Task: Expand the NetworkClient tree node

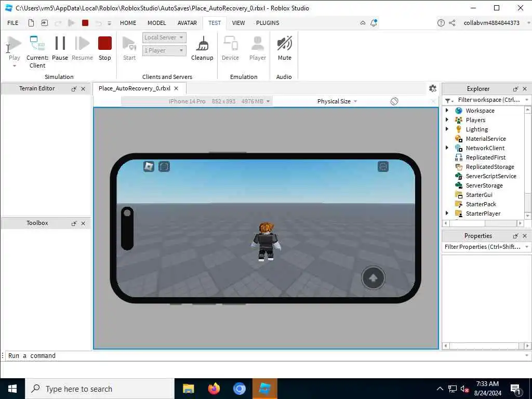Action: 447,148
